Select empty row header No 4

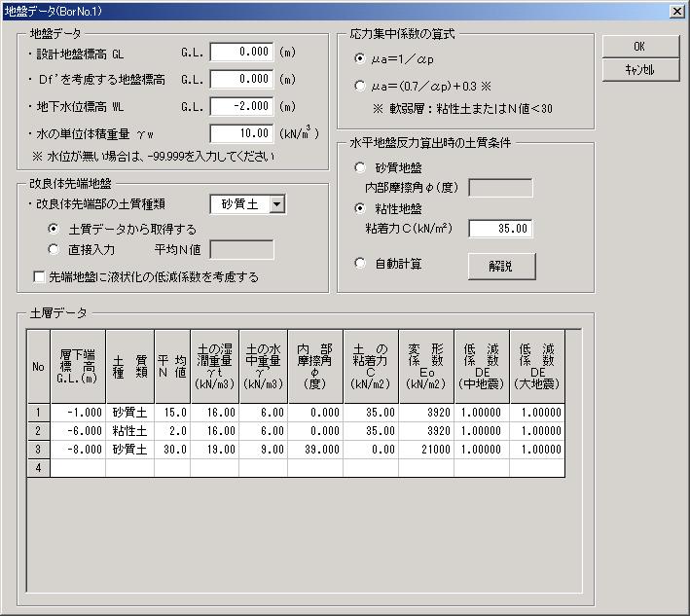pos(38,468)
